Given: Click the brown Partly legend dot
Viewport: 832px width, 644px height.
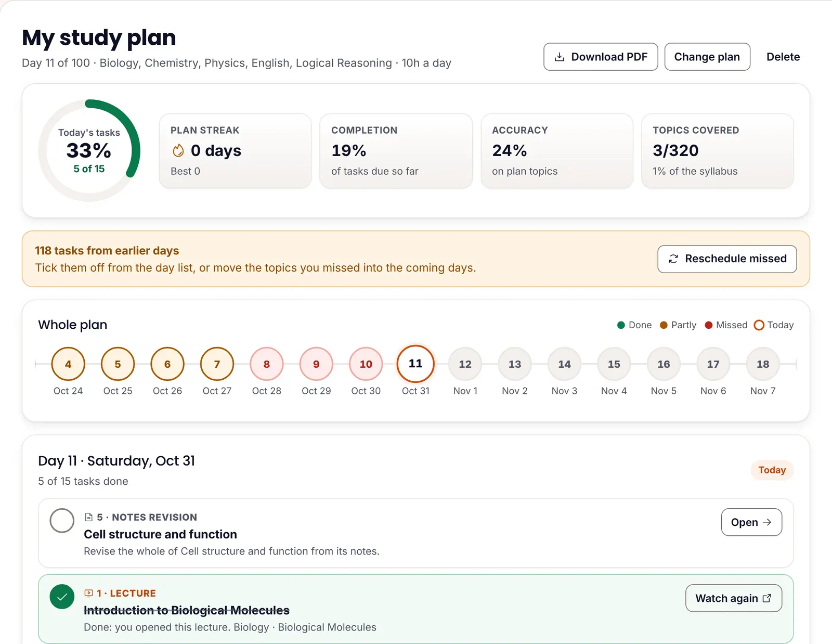Looking at the screenshot, I should [x=664, y=325].
